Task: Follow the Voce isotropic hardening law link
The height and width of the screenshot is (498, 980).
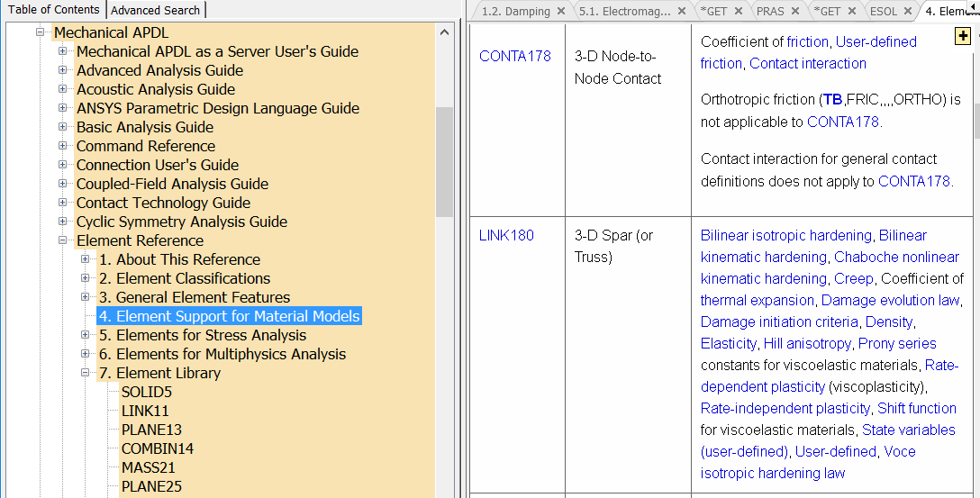Action: 808,463
